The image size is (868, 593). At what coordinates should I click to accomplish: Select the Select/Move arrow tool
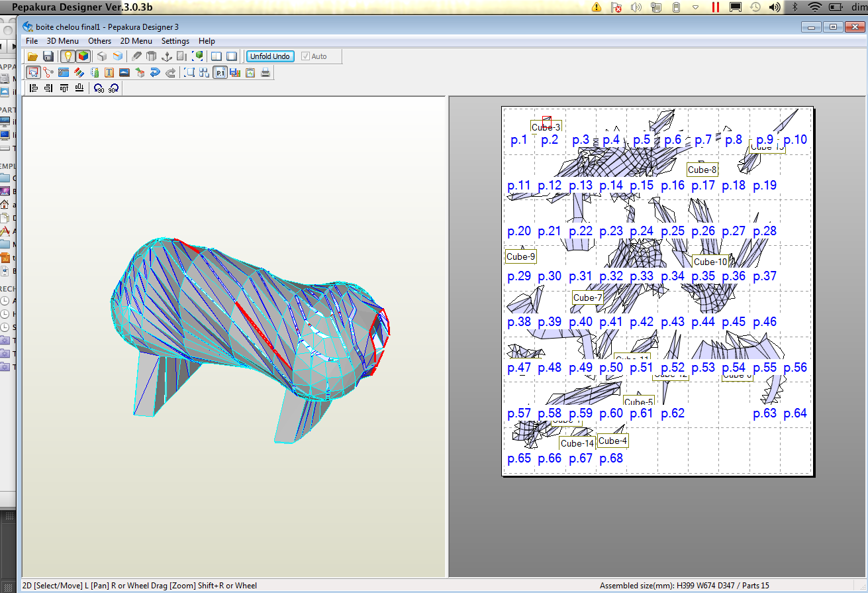pyautogui.click(x=32, y=72)
